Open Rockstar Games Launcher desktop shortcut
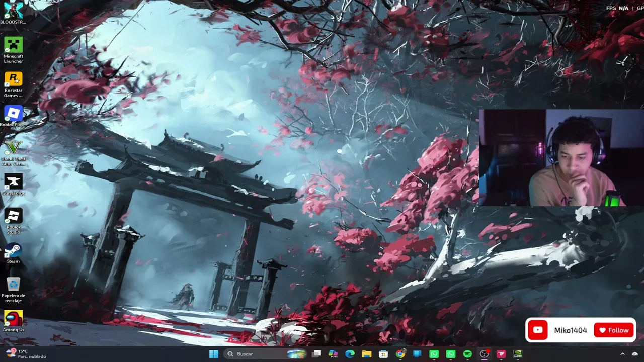This screenshot has height=362, width=644. click(x=13, y=84)
